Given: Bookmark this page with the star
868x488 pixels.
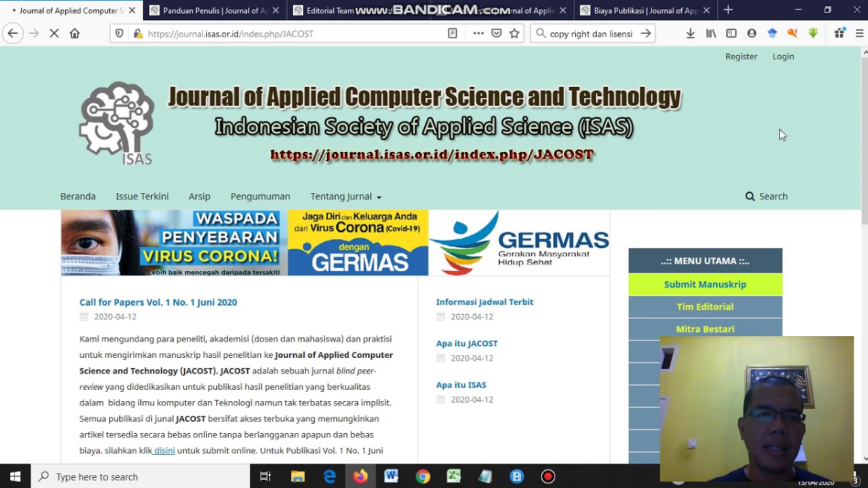Looking at the screenshot, I should pyautogui.click(x=515, y=33).
